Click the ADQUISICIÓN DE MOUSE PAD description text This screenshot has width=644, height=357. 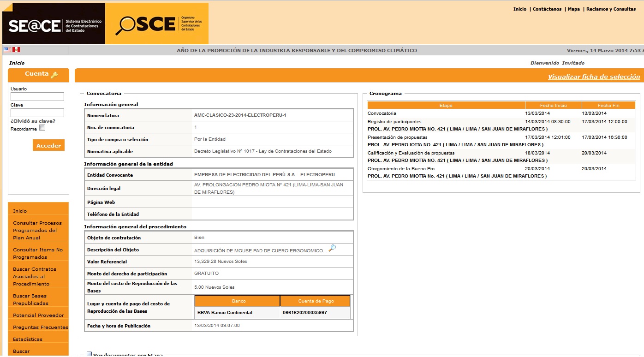(260, 251)
